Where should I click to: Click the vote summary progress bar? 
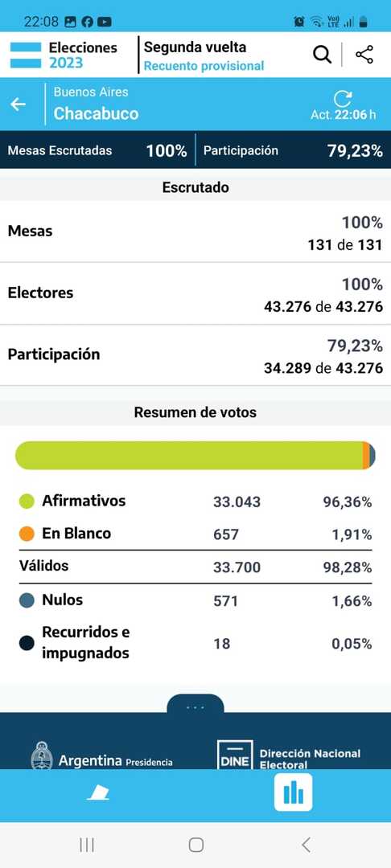pos(195,456)
